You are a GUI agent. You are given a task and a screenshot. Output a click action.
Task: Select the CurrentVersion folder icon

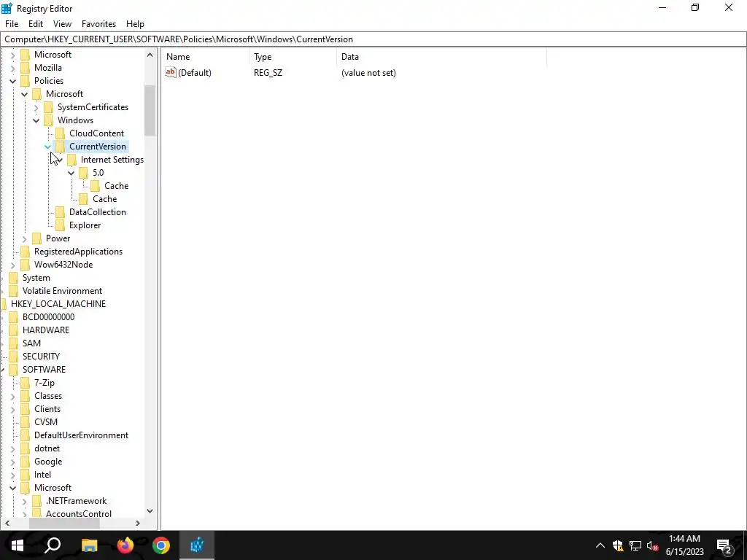click(x=60, y=146)
